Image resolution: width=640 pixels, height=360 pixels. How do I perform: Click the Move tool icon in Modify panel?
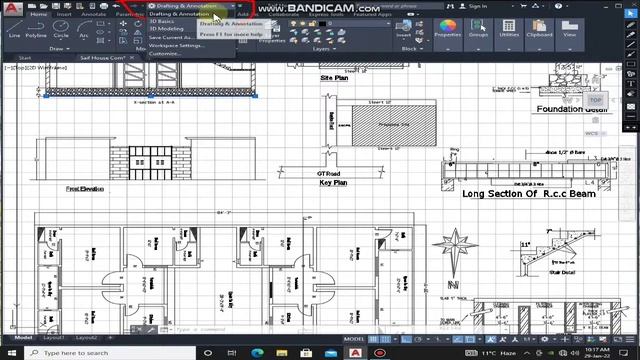pyautogui.click(x=123, y=24)
